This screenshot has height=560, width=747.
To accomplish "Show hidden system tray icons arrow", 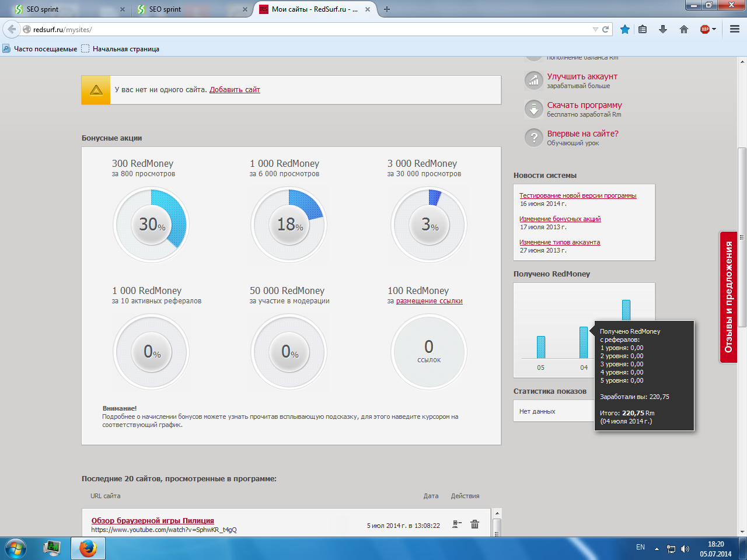I will point(657,549).
